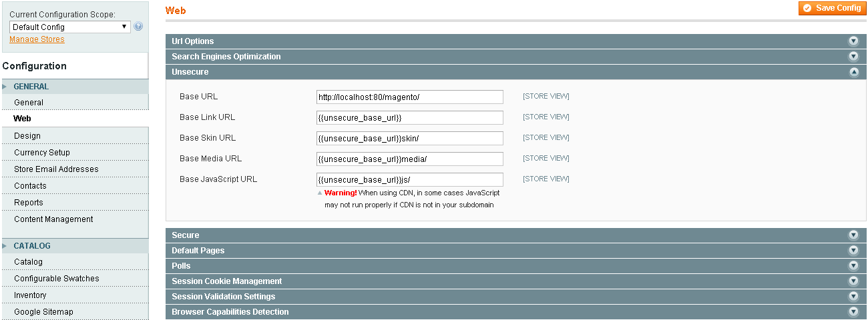Expand Session Cookie Management arrow icon
The width and height of the screenshot is (868, 320).
[x=853, y=281]
